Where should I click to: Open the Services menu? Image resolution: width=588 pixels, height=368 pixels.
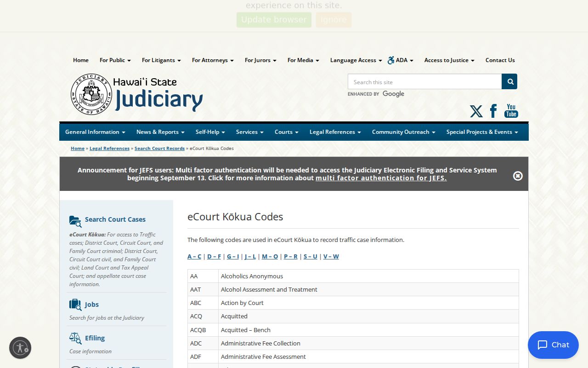tap(250, 132)
